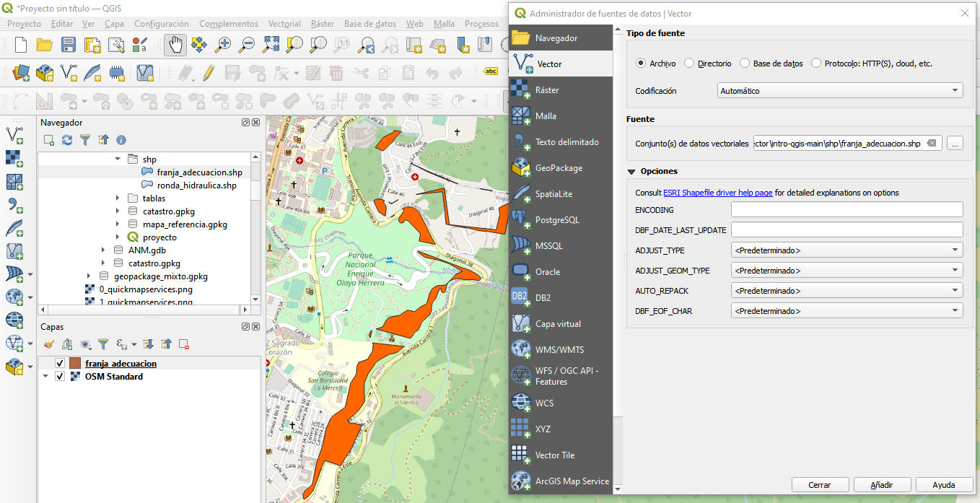Open an existing project folder icon
This screenshot has width=980, height=503.
coord(45,45)
